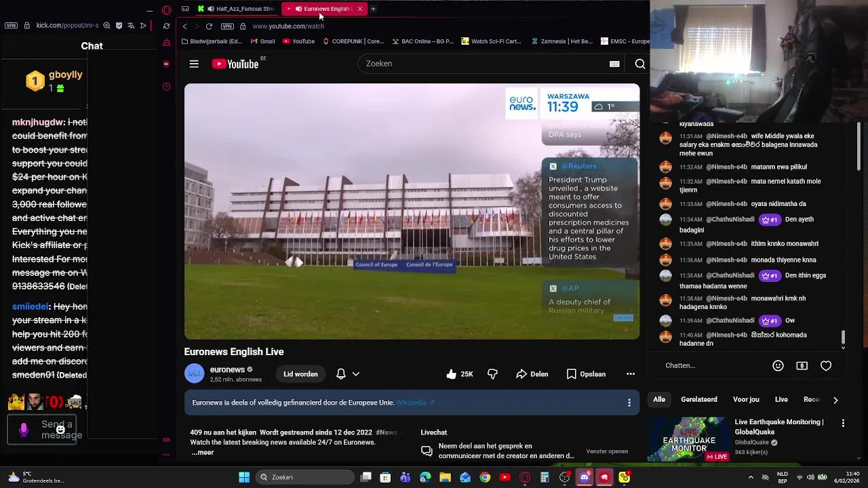Open the Live Earthquake Monitoring video title

click(x=778, y=426)
